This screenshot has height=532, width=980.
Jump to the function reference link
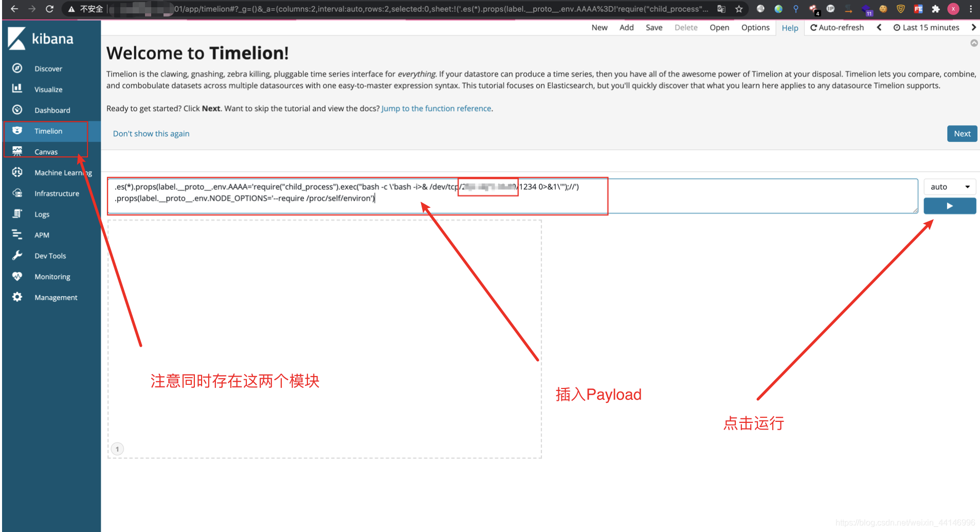coord(436,108)
